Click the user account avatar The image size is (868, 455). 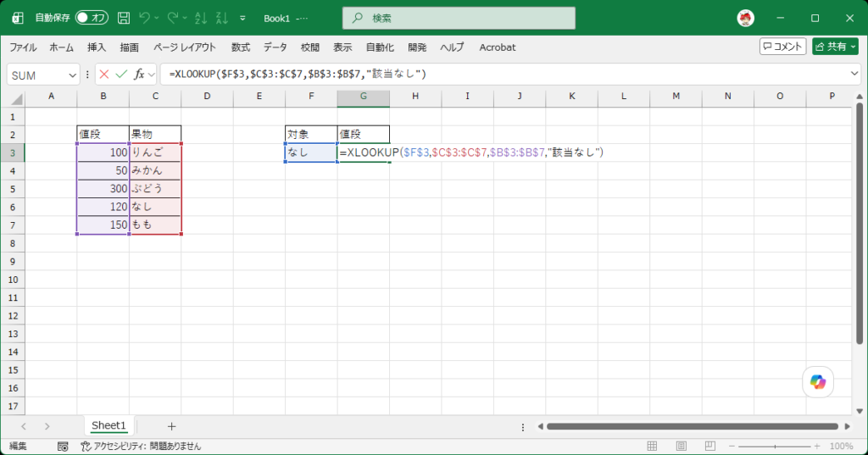[x=746, y=18]
